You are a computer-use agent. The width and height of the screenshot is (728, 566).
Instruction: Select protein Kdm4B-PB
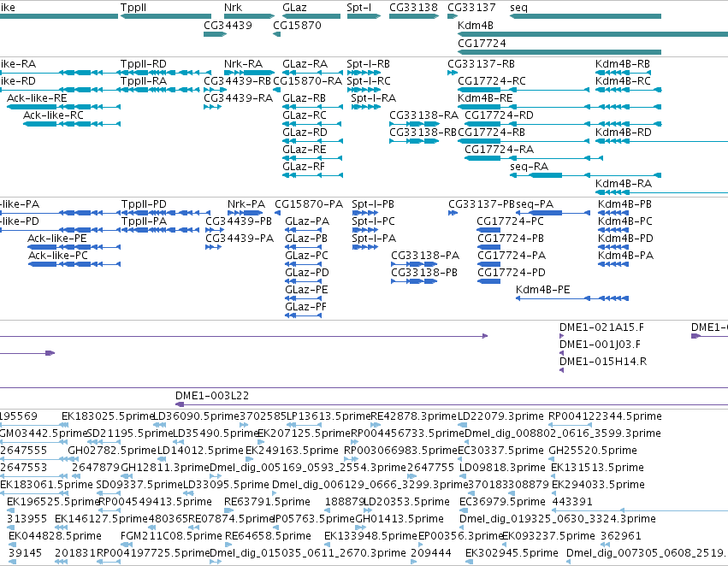613,213
